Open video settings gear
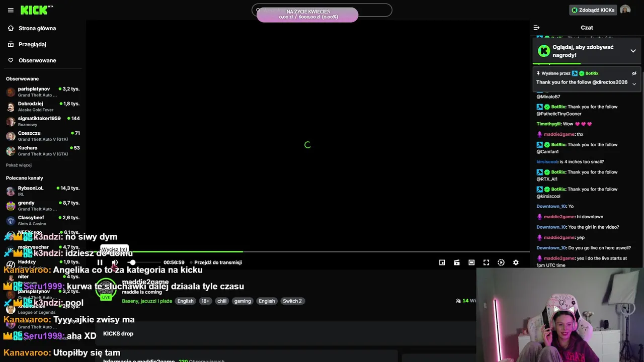 (x=516, y=262)
